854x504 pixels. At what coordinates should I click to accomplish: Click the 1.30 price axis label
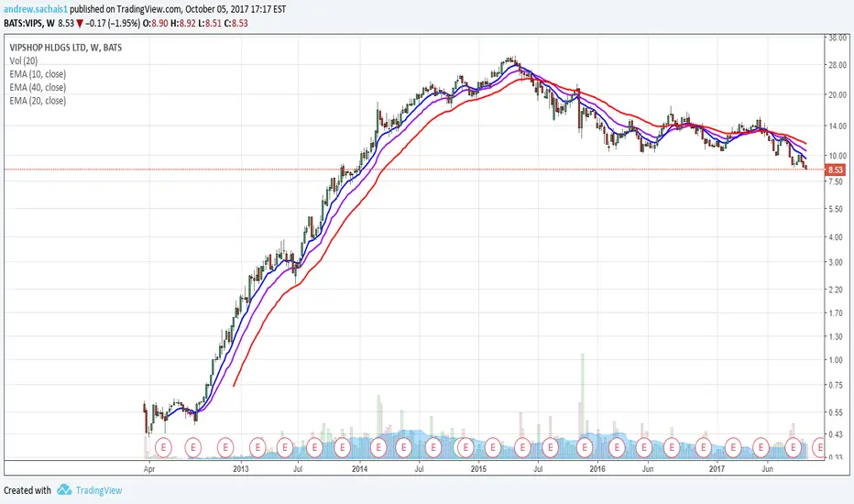pyautogui.click(x=836, y=336)
